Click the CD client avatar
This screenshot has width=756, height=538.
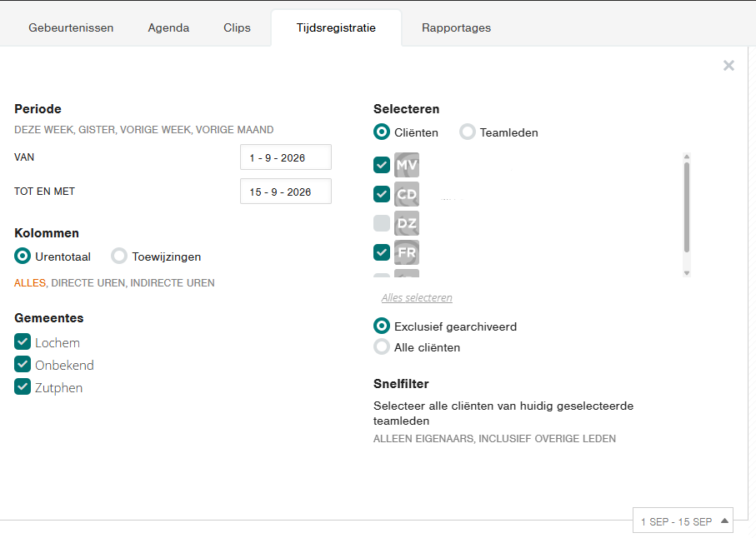coord(407,194)
